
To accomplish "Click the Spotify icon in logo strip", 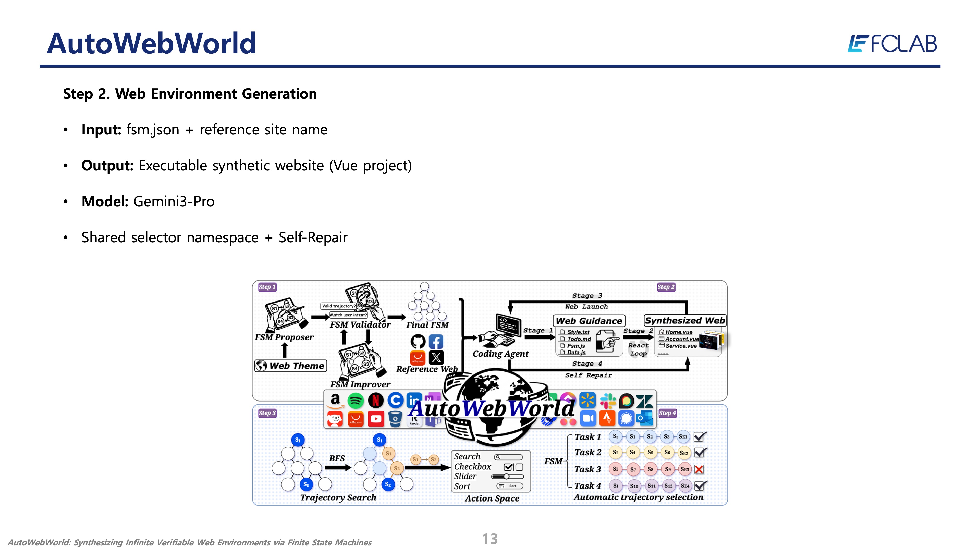I will 355,400.
